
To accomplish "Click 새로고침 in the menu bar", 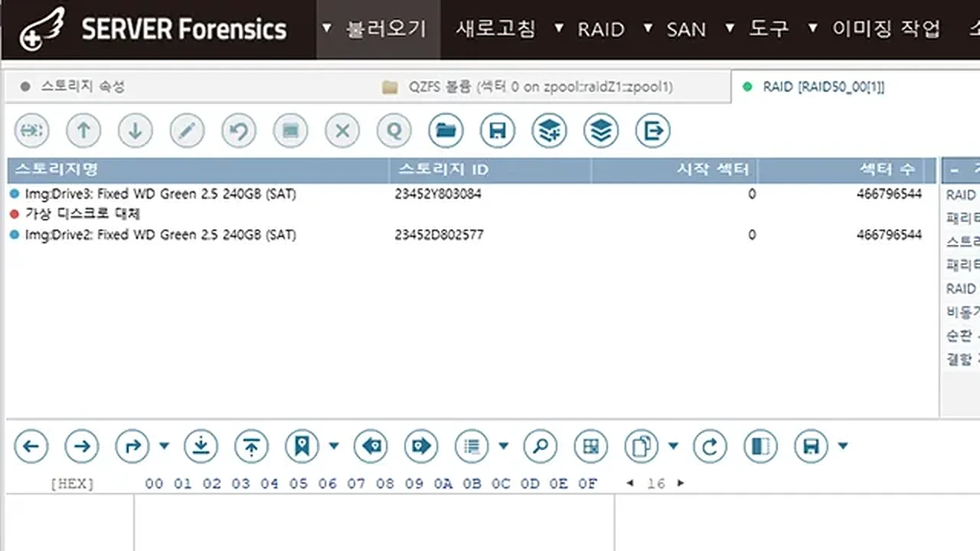I will [x=496, y=29].
